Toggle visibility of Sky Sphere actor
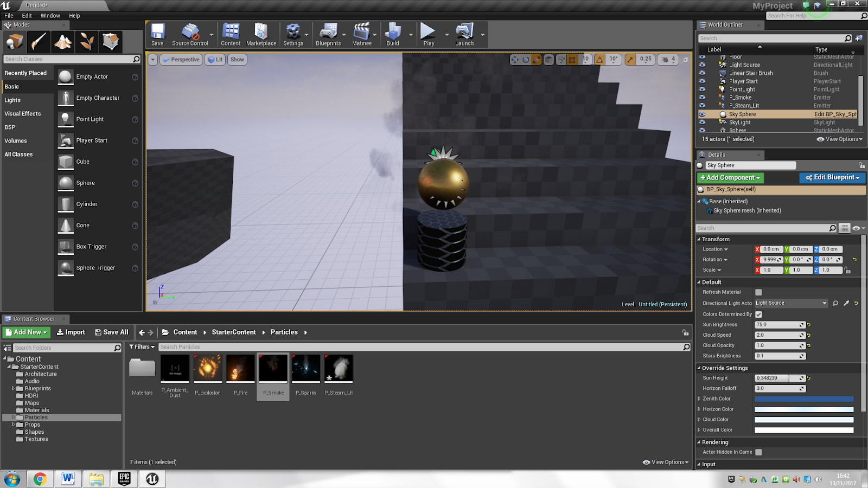Viewport: 868px width, 488px height. pyautogui.click(x=702, y=114)
